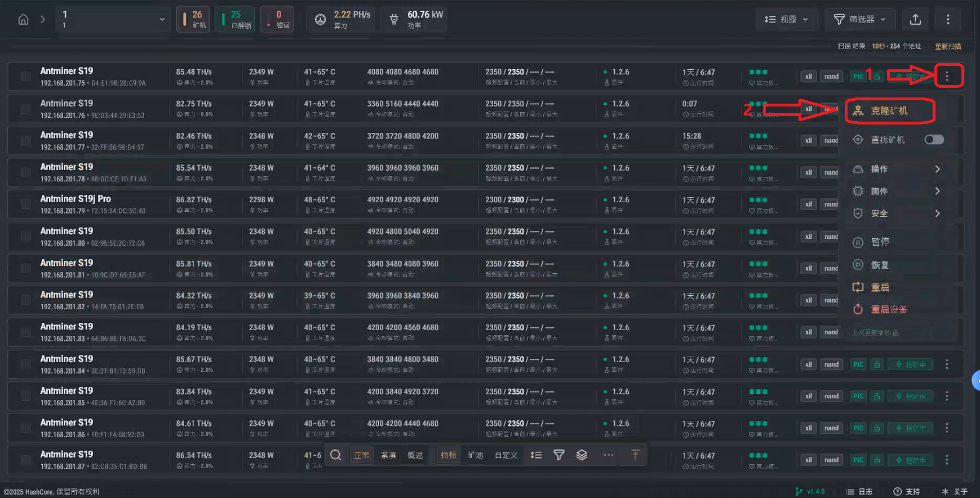Click the 25 已解锁 unlocked count badge
This screenshot has width=980, height=498.
tap(234, 19)
